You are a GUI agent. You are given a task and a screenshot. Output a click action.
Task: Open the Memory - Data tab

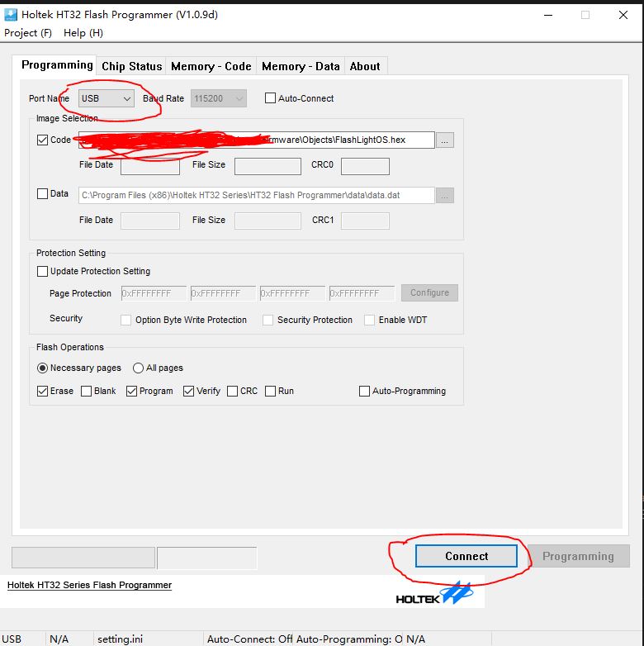(301, 66)
